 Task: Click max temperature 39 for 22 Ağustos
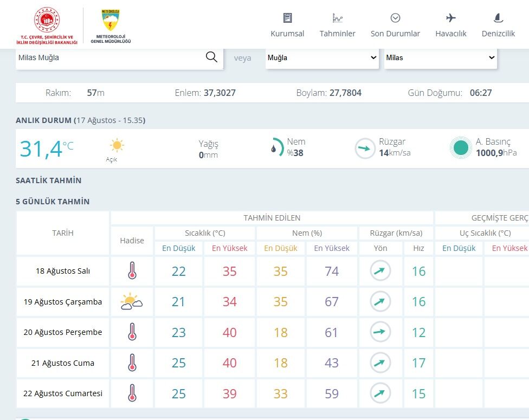(x=229, y=393)
